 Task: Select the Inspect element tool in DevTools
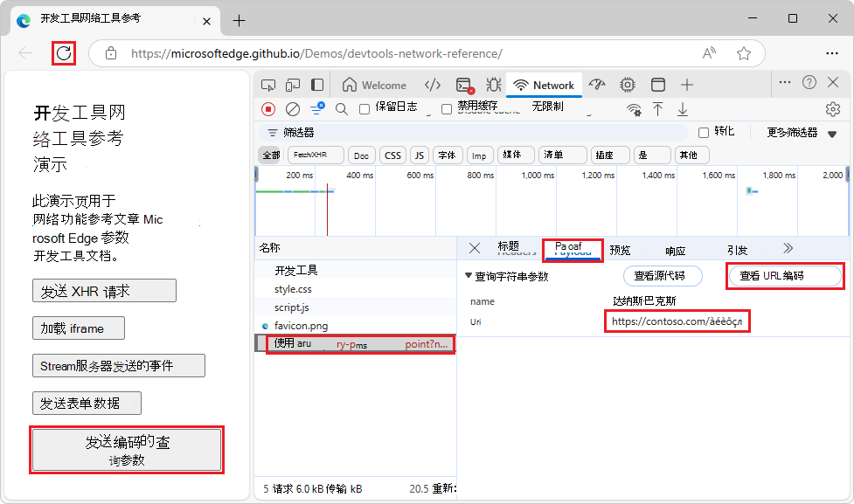tap(268, 85)
